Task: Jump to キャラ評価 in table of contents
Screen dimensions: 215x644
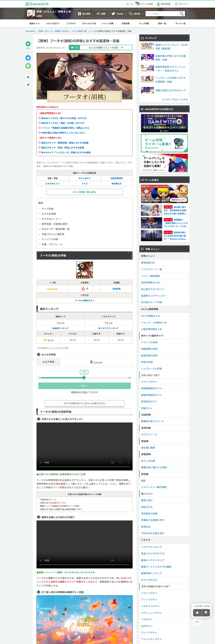Action: pyautogui.click(x=47, y=209)
